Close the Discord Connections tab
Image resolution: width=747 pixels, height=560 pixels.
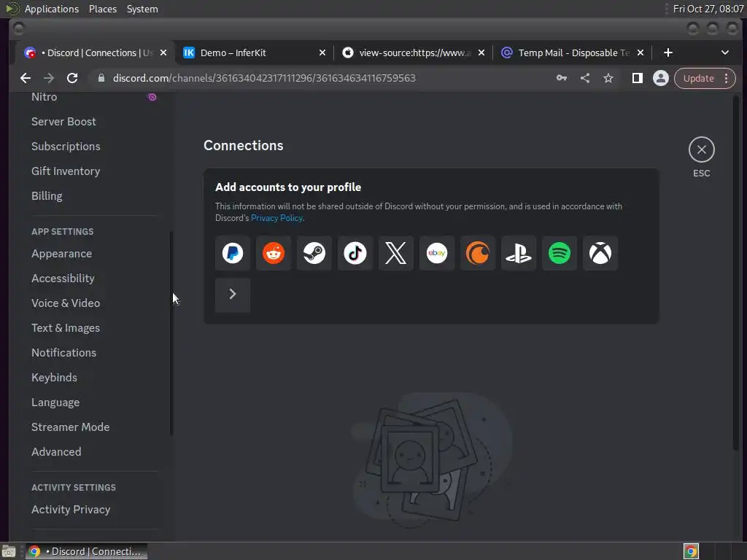point(163,52)
